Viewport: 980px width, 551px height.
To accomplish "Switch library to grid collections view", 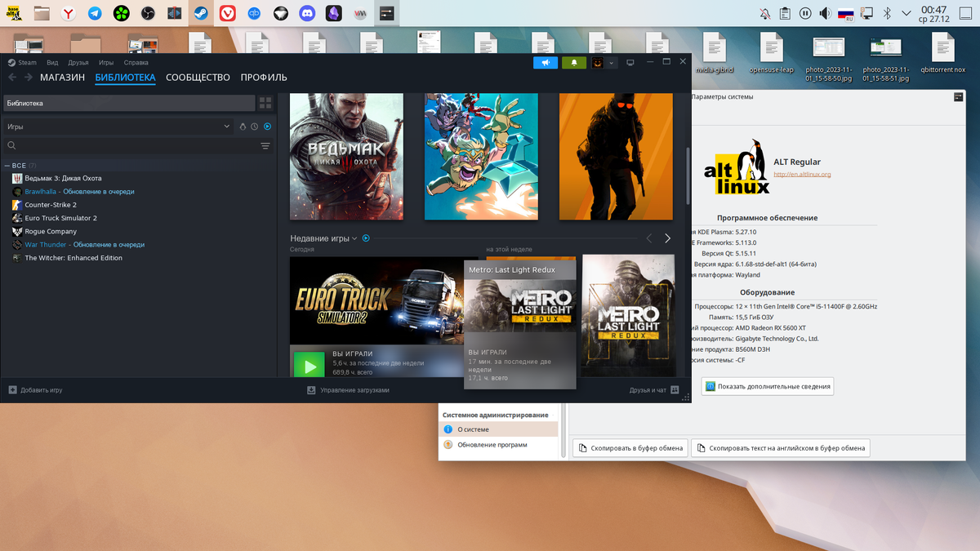I will click(x=265, y=103).
